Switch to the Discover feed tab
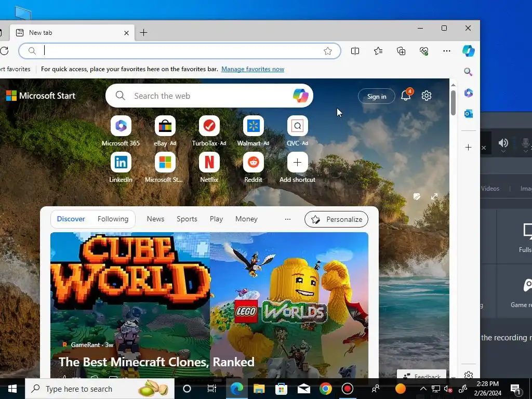This screenshot has height=399, width=532. coord(71,219)
